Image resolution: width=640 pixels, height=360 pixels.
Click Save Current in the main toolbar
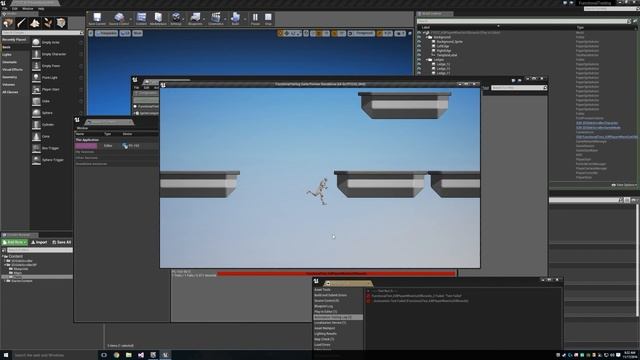97,19
